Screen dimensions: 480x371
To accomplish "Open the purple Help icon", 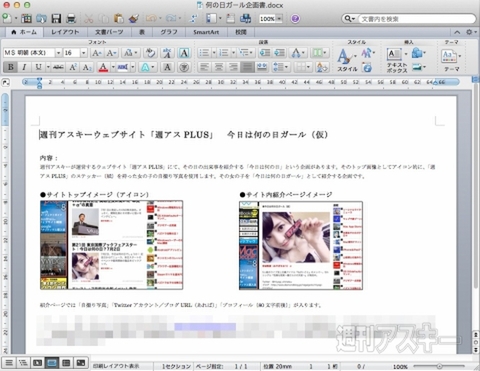I will (x=295, y=19).
